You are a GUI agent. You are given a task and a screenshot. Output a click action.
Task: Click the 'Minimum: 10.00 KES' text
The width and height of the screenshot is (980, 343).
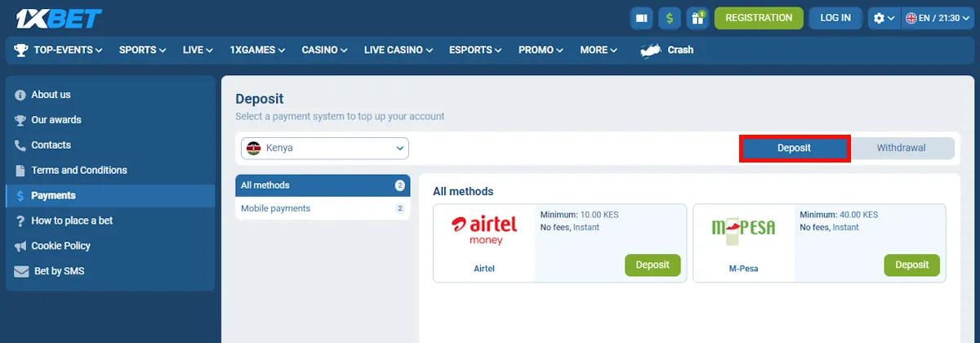580,216
